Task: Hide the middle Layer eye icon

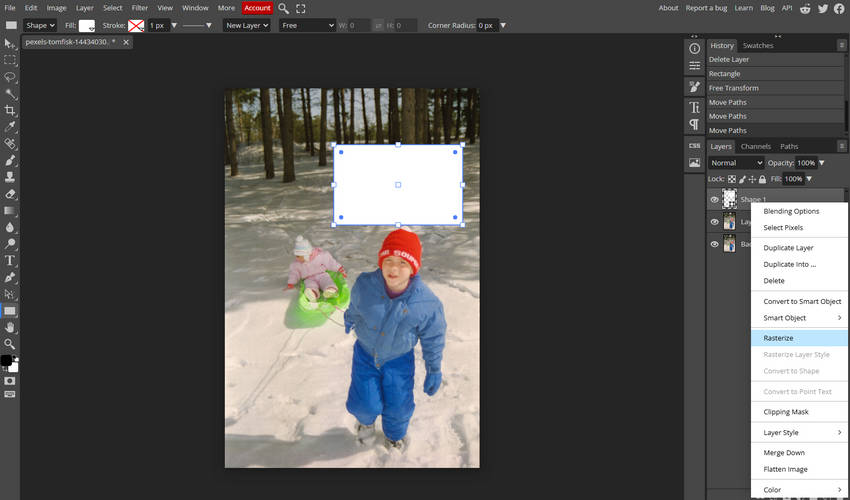Action: pyautogui.click(x=714, y=222)
